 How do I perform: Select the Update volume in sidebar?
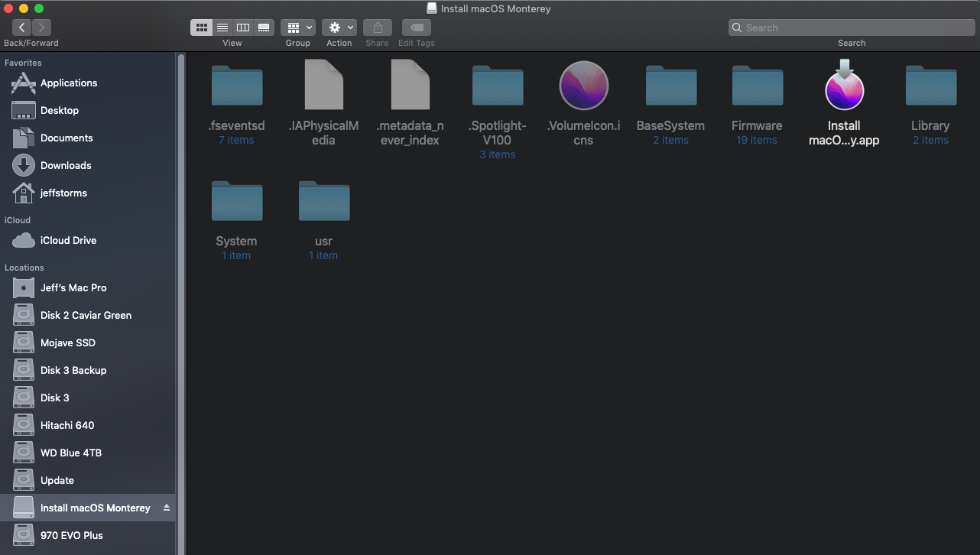point(88,480)
